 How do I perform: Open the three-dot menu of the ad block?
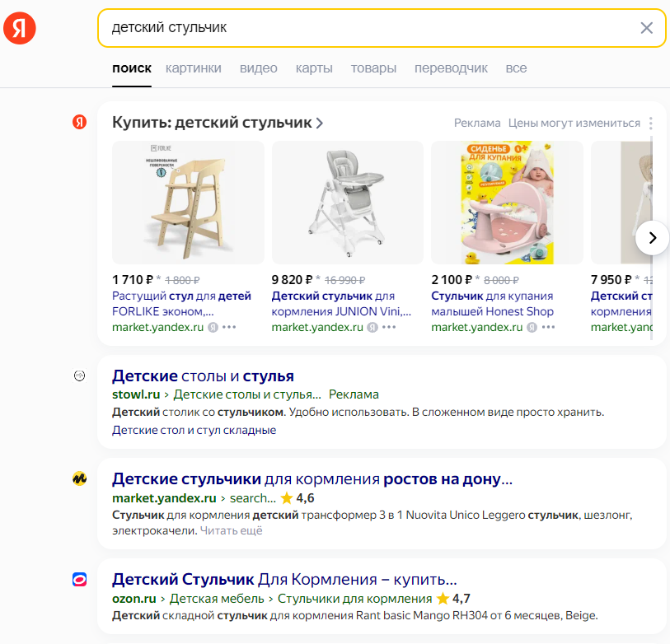coord(651,124)
